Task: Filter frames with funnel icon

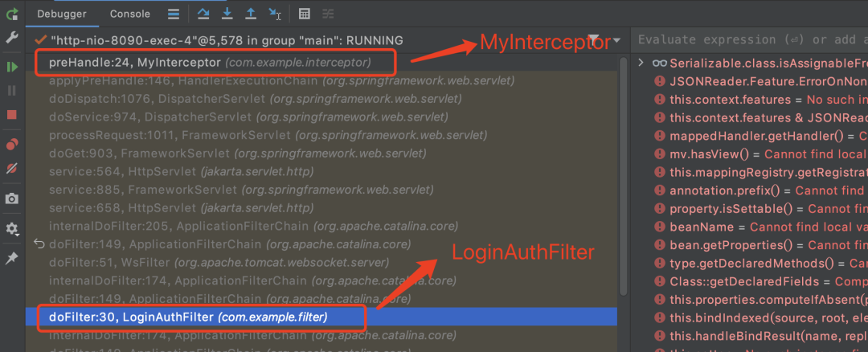Action: point(593,39)
